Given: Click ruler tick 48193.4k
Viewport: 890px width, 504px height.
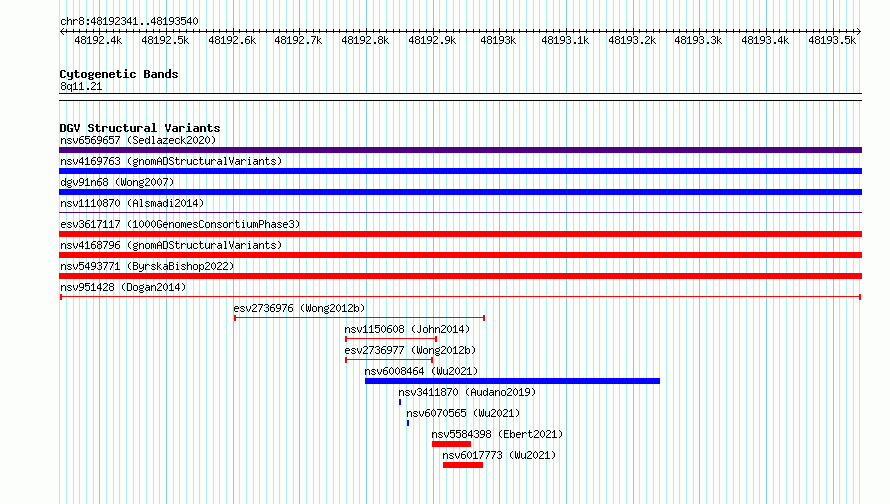Looking at the screenshot, I should 765,40.
